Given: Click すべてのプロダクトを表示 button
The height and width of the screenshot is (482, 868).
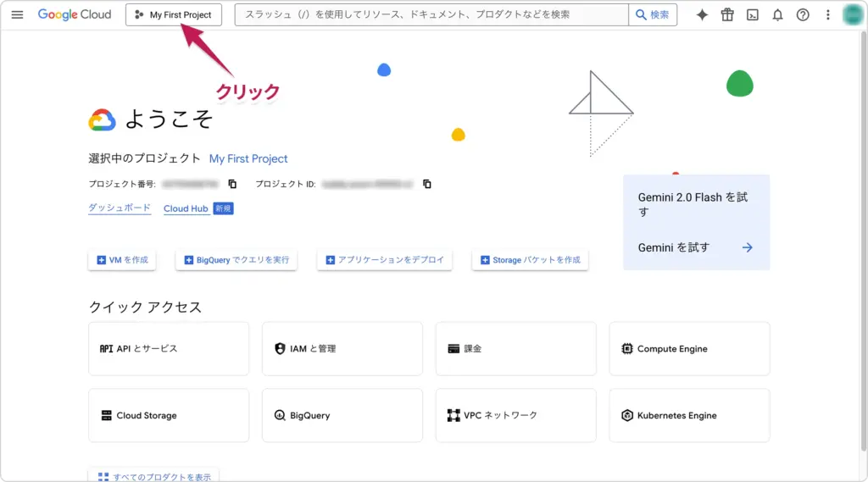Looking at the screenshot, I should click(154, 476).
